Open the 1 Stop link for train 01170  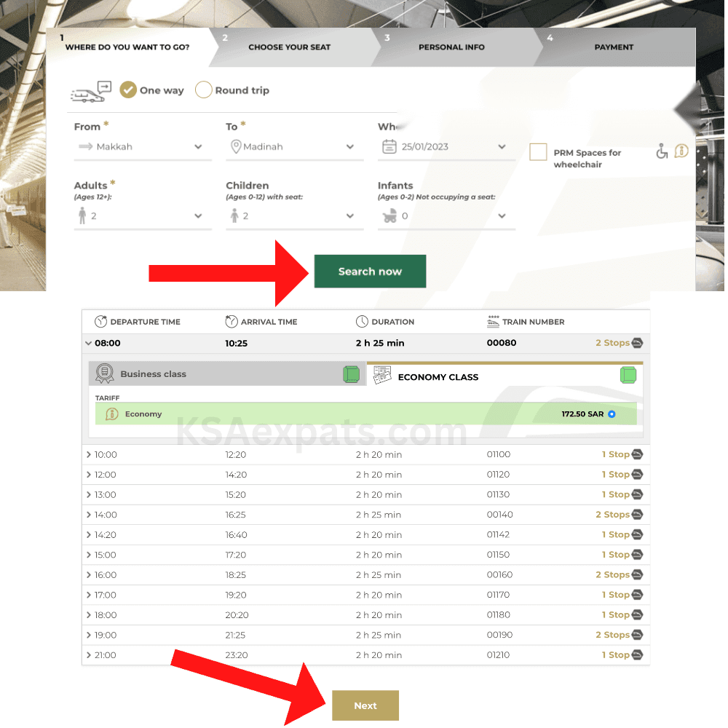616,595
